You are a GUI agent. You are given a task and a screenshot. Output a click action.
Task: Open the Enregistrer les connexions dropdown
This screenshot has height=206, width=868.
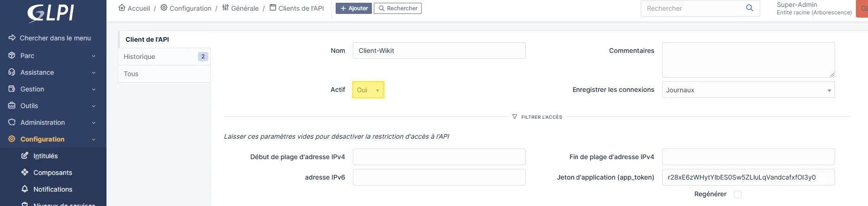(x=748, y=90)
